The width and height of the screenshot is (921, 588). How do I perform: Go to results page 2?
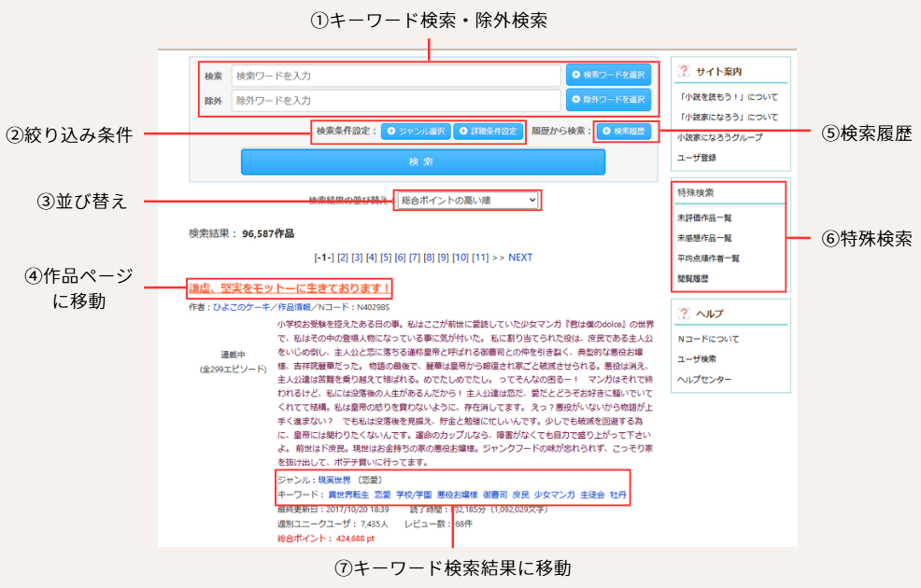click(x=343, y=258)
